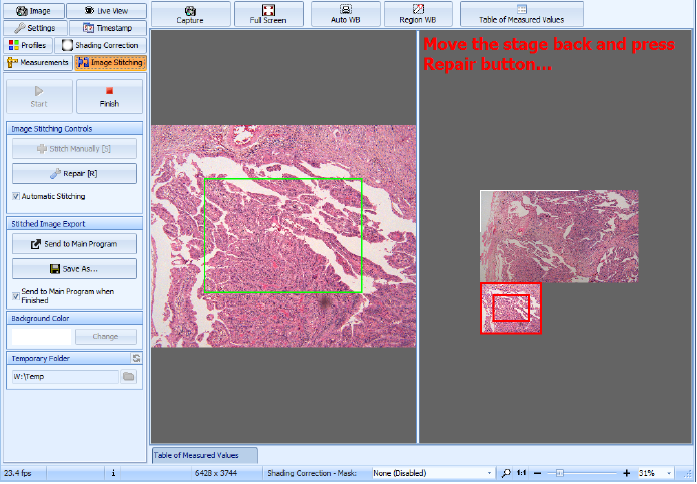Viewport: 697px width, 484px height.
Task: Disable the Automatic Stitching checkbox
Action: (x=16, y=196)
